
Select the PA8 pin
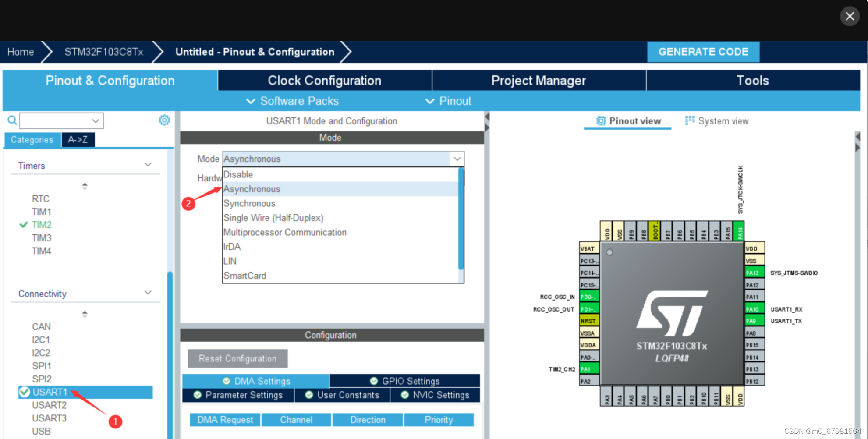pos(755,333)
